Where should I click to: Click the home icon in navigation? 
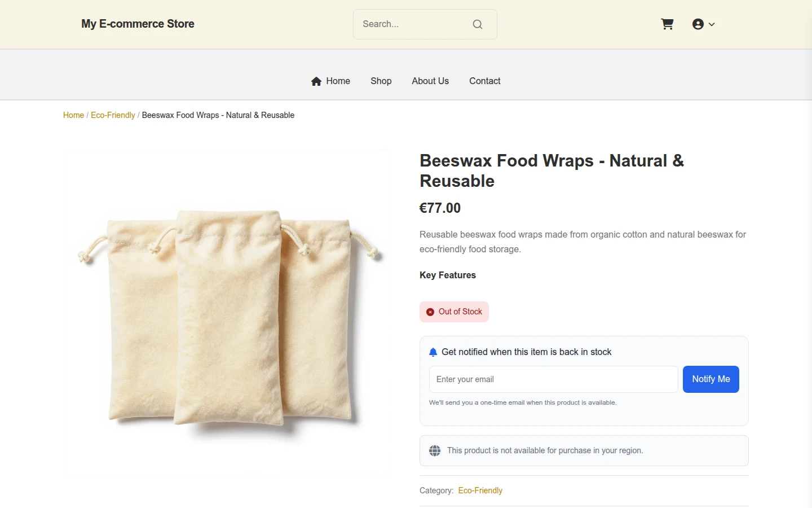click(316, 81)
